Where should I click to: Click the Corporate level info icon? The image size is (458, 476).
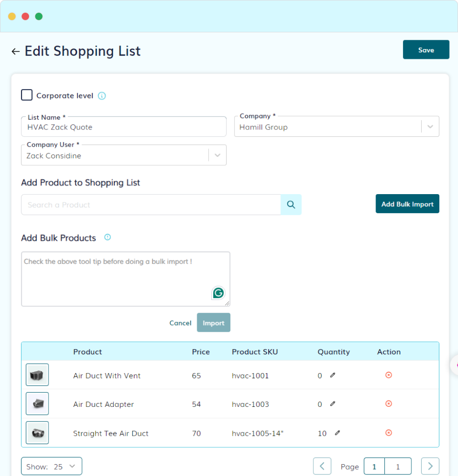(102, 96)
